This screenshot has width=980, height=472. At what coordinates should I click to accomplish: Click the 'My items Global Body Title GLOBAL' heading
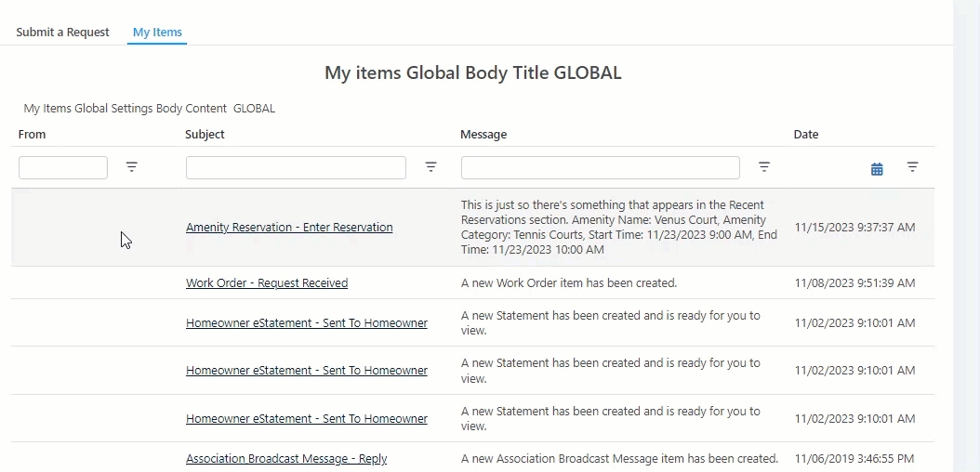pos(473,73)
